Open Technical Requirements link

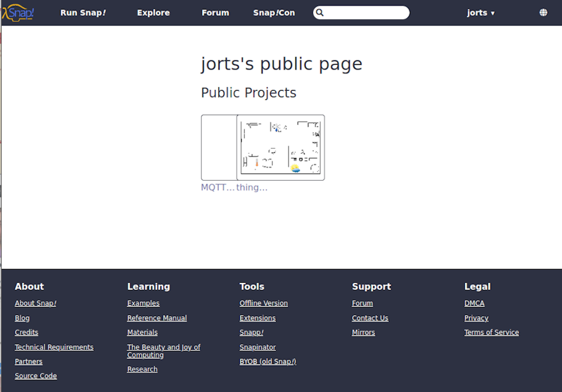[54, 347]
